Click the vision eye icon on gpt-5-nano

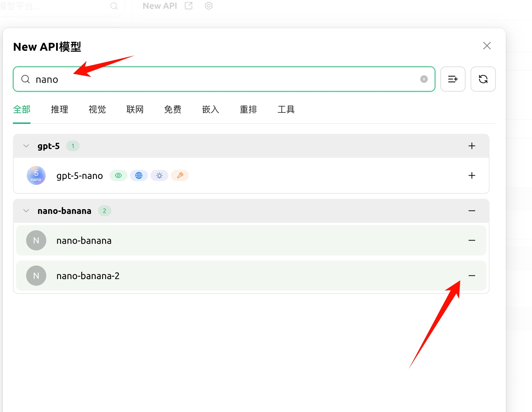pos(118,175)
